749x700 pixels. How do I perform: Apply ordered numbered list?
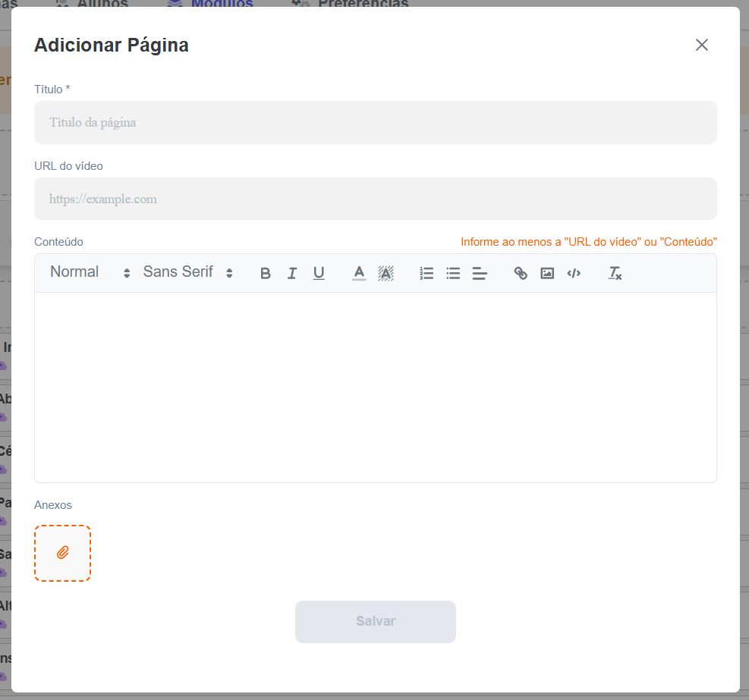[426, 273]
